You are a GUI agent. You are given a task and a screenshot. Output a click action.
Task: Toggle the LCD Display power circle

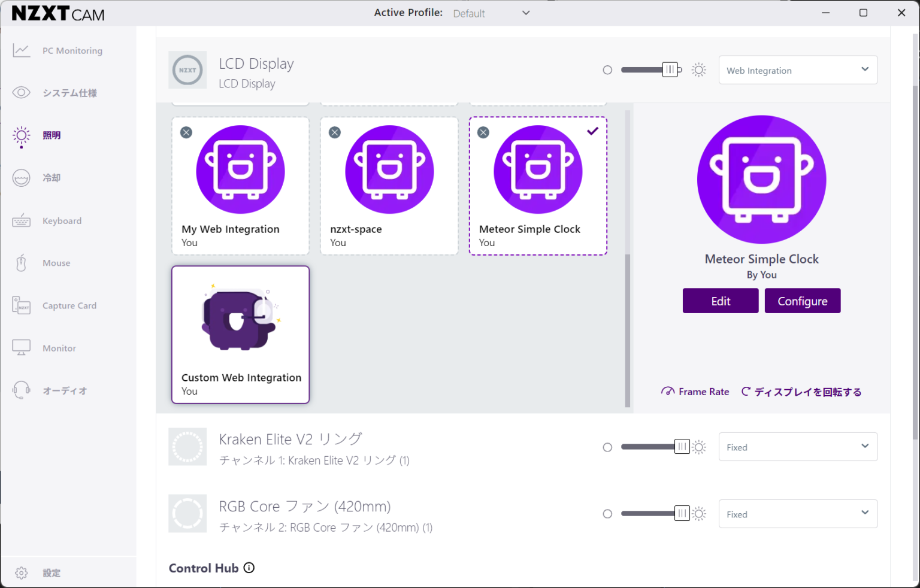pos(607,69)
